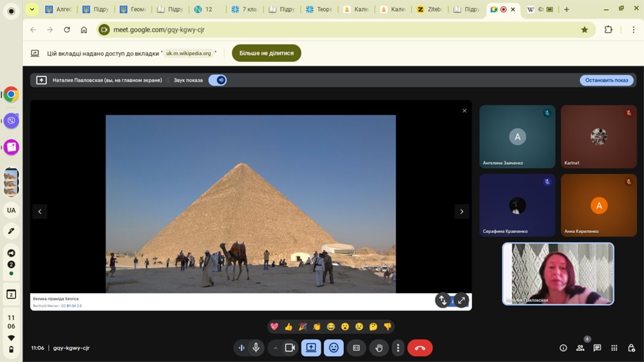Viewport: 644px width, 362px height.
Task: Toggle closed captions button
Action: click(x=356, y=348)
